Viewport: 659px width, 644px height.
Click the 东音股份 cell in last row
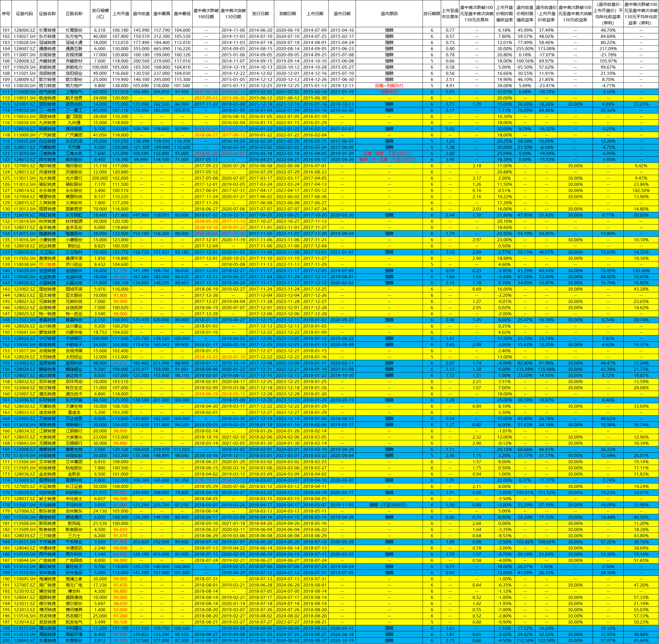pos(74,641)
